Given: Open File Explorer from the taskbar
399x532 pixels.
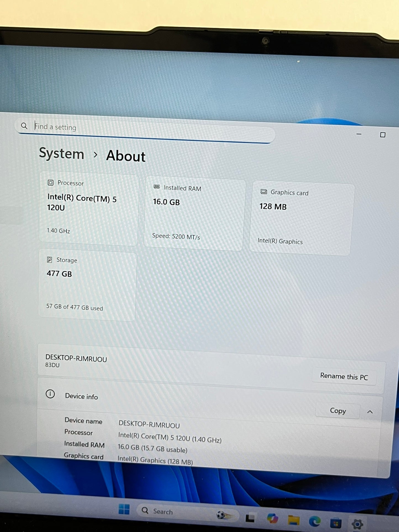Looking at the screenshot, I should [x=294, y=520].
